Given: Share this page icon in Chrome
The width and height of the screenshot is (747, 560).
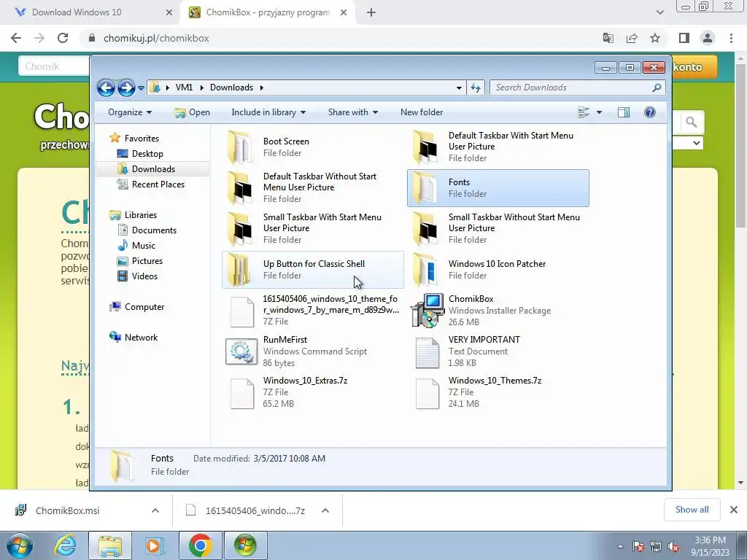Looking at the screenshot, I should pos(632,38).
